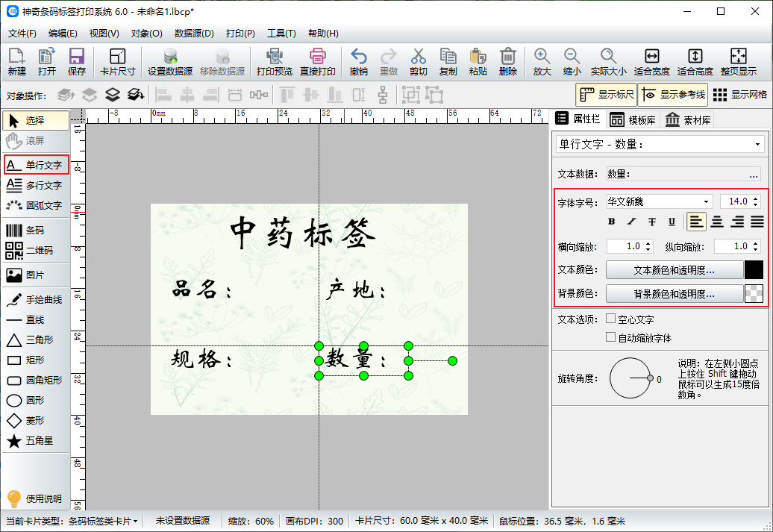Open 使用说明 usage instructions
Screen dimensions: 773x532
[x=36, y=498]
